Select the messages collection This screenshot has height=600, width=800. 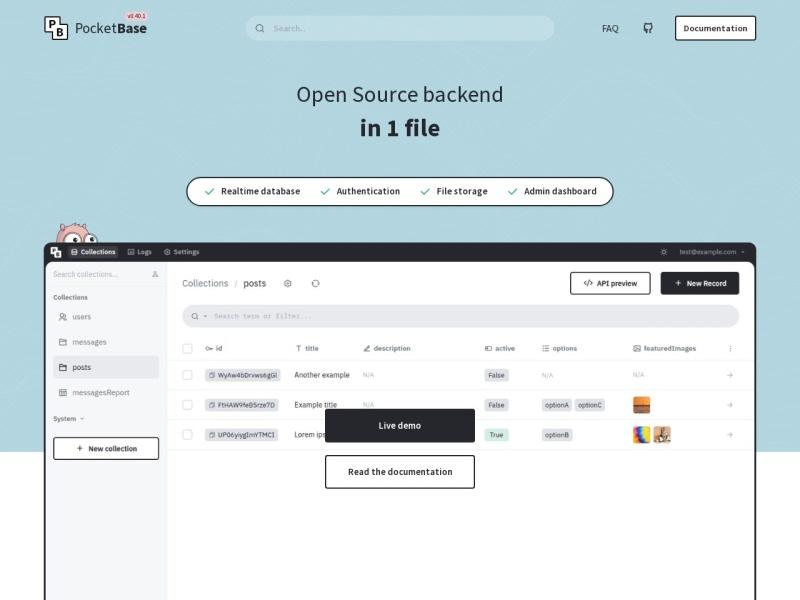(x=106, y=342)
